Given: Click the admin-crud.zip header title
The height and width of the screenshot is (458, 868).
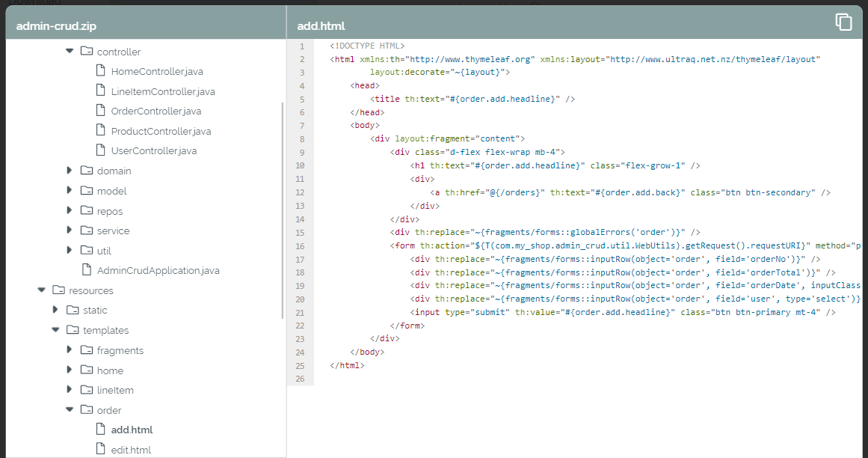Looking at the screenshot, I should [57, 26].
